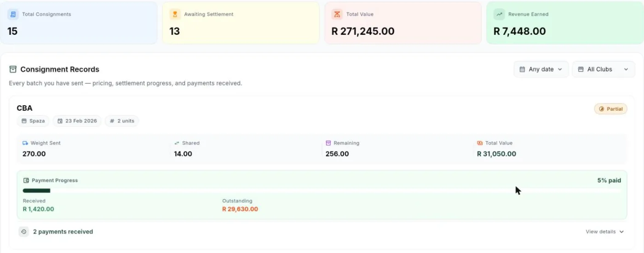Screen dimensions: 644x253
Task: Click the calendar icon in date filter
Action: [x=522, y=69]
